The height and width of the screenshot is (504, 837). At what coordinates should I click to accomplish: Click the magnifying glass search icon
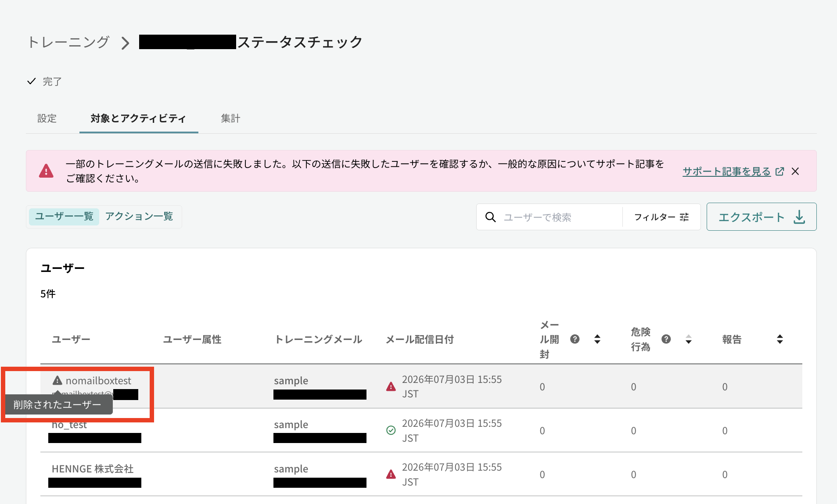491,217
